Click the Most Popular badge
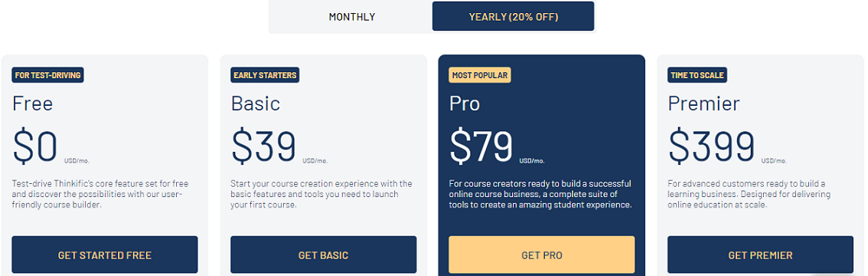 click(480, 75)
